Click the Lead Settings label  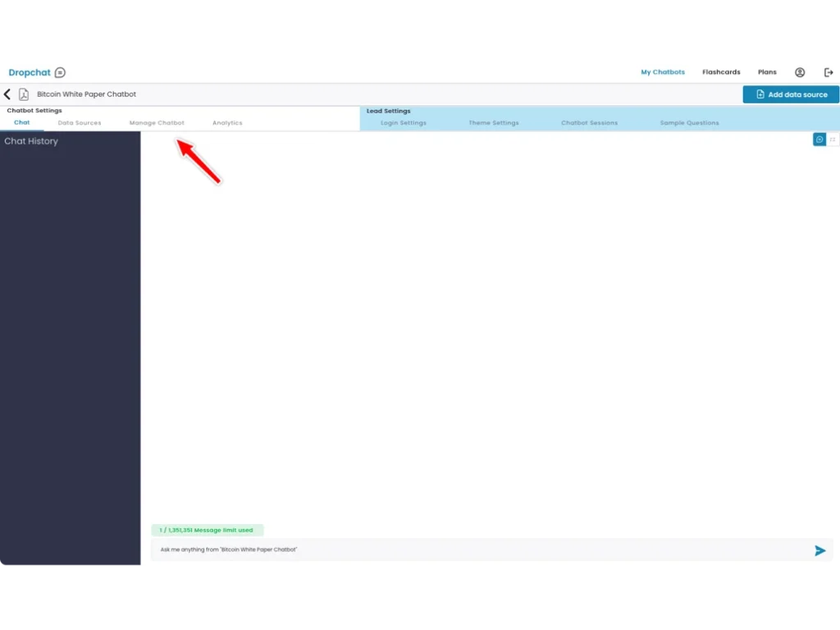click(388, 111)
